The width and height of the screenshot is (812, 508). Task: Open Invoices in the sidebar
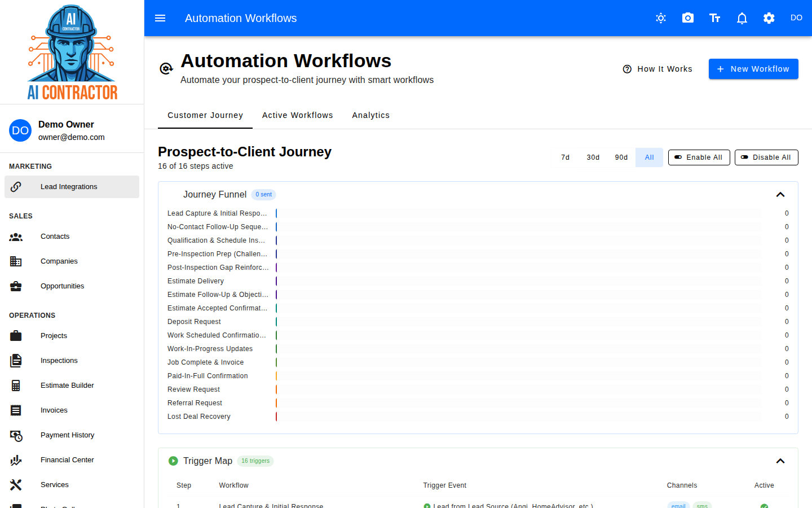(72, 410)
